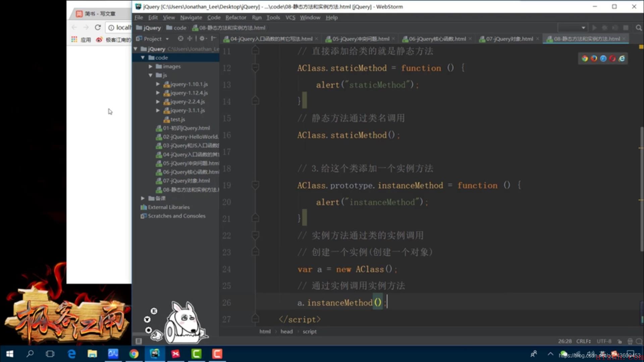
Task: Open Windows Start menu
Action: 10,354
